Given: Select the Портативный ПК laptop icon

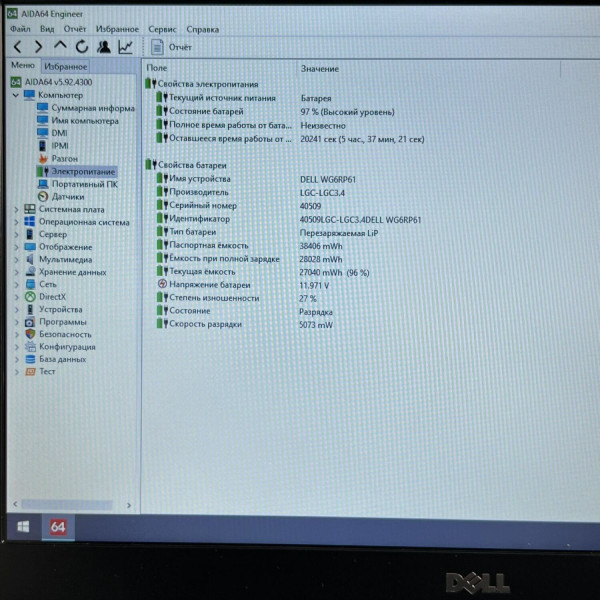Looking at the screenshot, I should [x=43, y=184].
